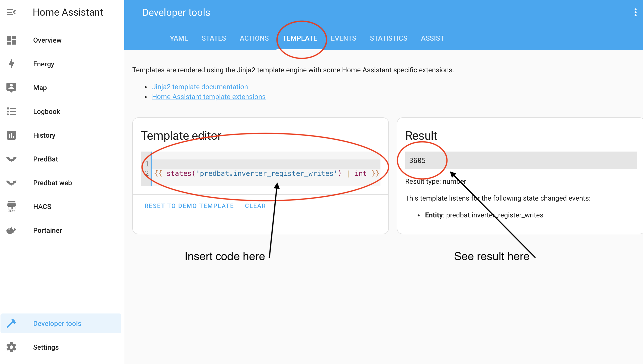Click the Map person-pin icon
The height and width of the screenshot is (364, 643).
(11, 87)
